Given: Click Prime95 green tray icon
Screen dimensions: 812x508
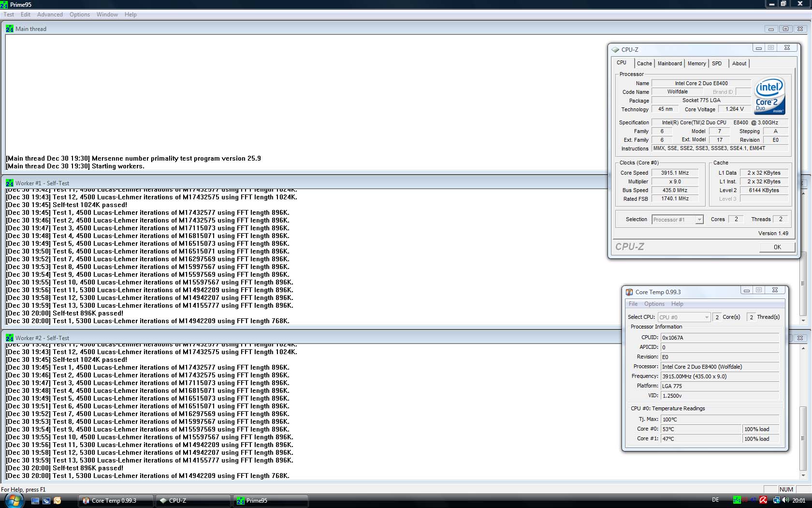Looking at the screenshot, I should (737, 500).
